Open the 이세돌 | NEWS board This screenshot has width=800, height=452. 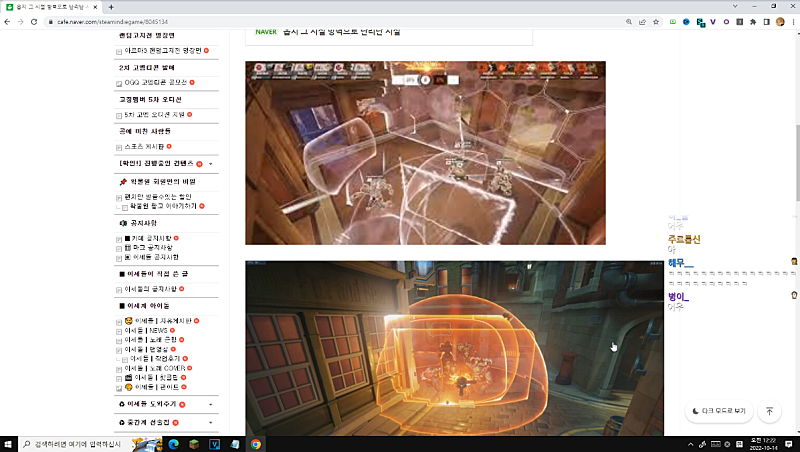coord(146,331)
